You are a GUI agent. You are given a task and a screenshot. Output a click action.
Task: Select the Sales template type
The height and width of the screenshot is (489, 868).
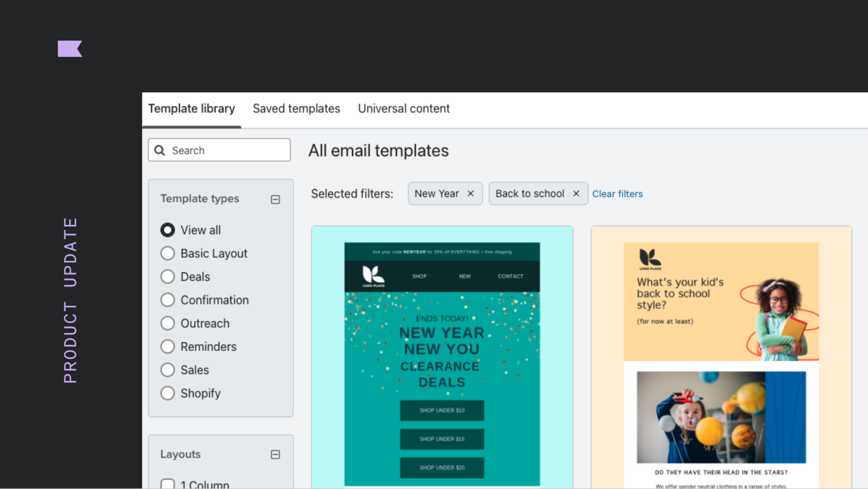click(167, 370)
